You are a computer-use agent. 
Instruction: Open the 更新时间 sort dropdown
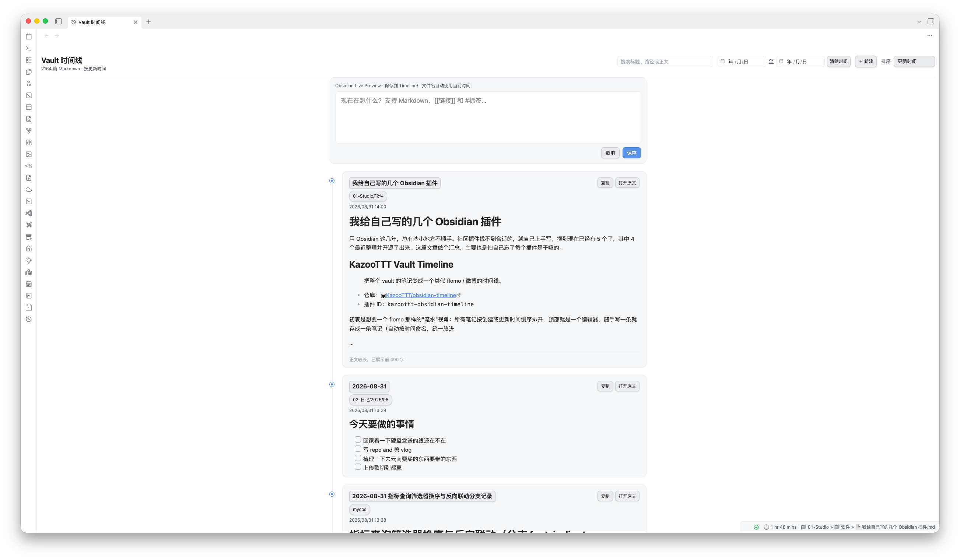coord(914,61)
